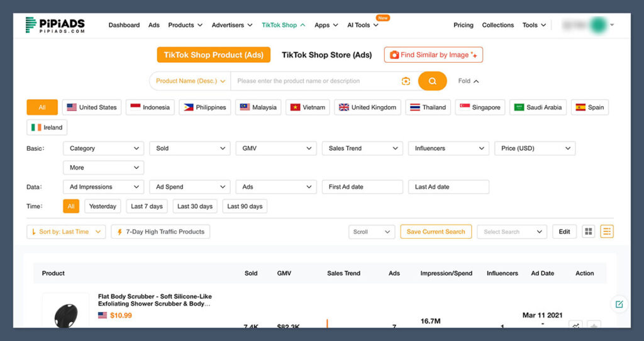Open the AI Tools nav menu

(x=363, y=25)
